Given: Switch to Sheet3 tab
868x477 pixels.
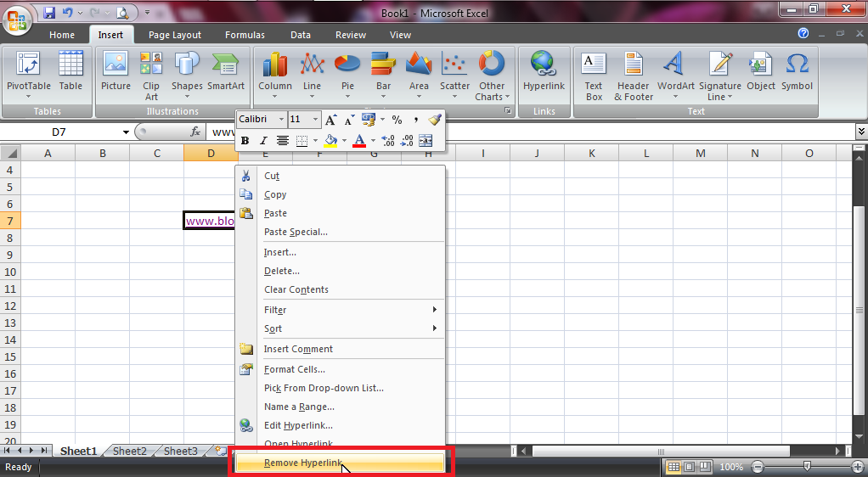Looking at the screenshot, I should coord(180,451).
